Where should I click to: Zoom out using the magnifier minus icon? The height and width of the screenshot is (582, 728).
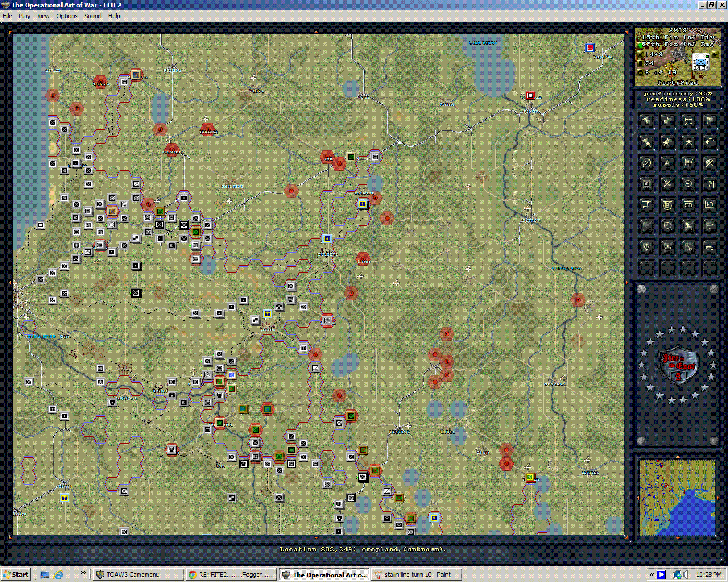tap(688, 184)
